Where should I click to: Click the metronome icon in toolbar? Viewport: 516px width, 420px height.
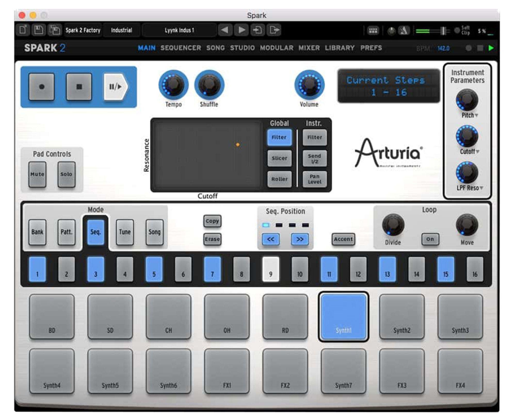404,31
